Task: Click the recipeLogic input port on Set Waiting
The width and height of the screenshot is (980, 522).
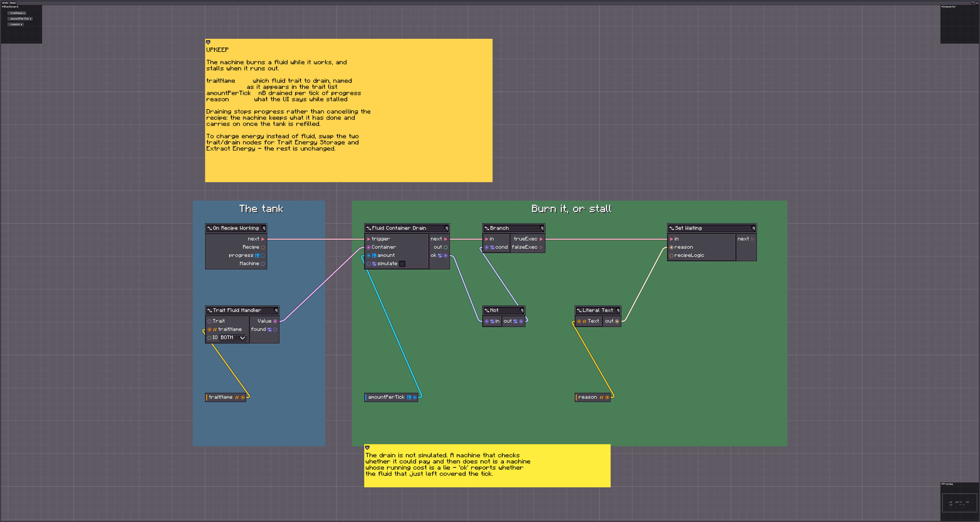Action: click(x=671, y=256)
